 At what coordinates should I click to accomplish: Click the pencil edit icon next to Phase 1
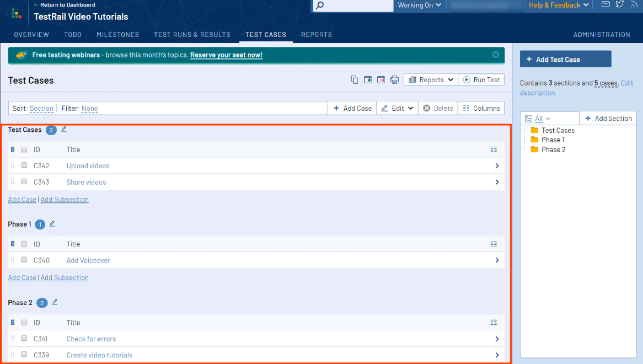52,224
